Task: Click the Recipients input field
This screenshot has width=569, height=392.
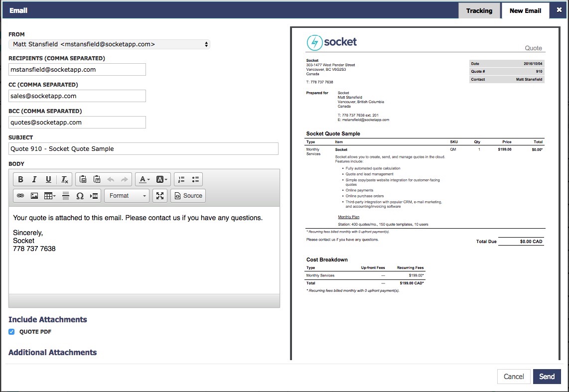Action: coord(77,70)
